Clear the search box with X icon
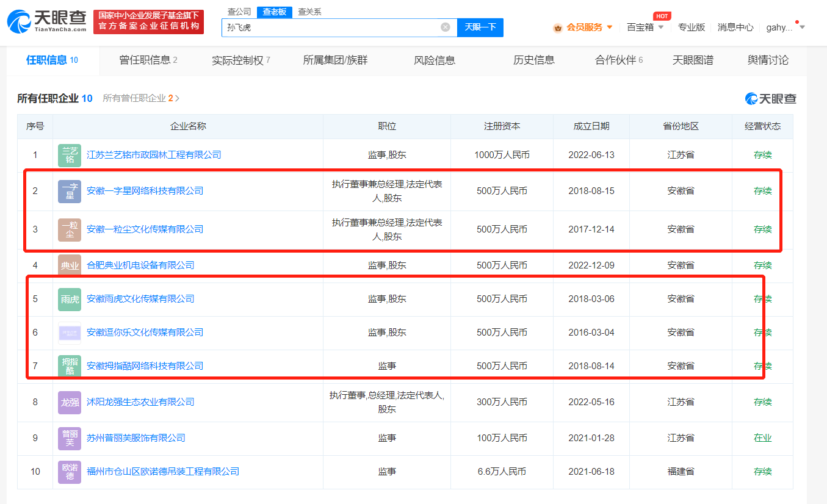This screenshot has height=504, width=827. pos(446,27)
